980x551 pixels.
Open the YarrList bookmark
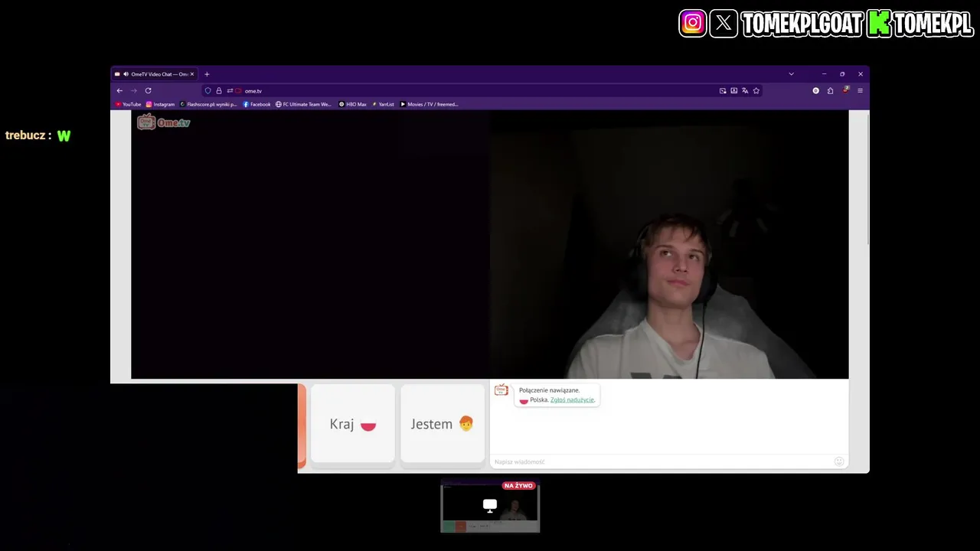pyautogui.click(x=383, y=104)
